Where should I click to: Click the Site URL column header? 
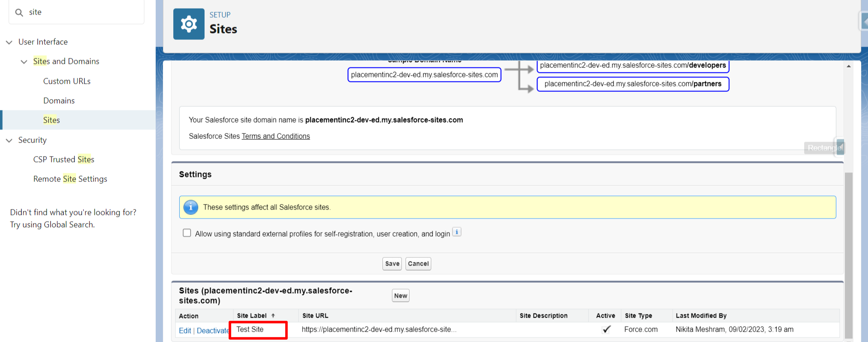315,316
